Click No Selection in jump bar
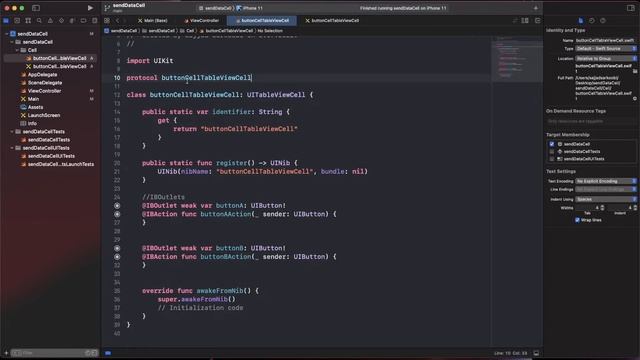Image resolution: width=640 pixels, height=360 pixels. [x=270, y=31]
